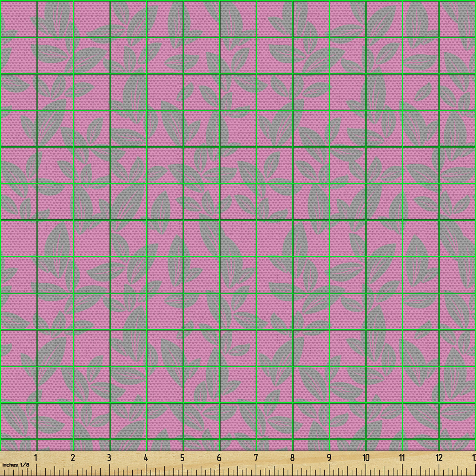Image resolution: width=476 pixels, height=476 pixels.
Task: Select the ruler number 6 mark
Action: tap(219, 458)
